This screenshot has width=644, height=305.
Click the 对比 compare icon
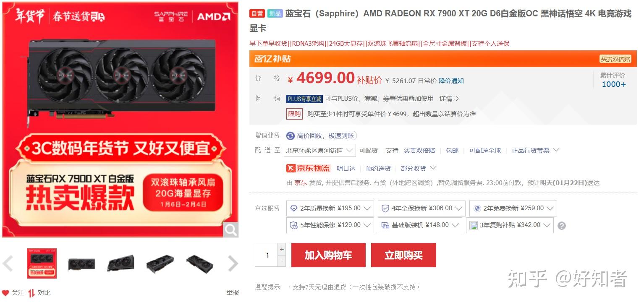31,293
